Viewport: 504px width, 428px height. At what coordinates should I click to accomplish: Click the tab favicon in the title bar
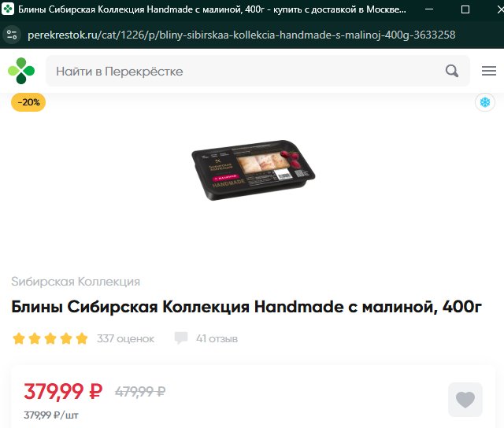coord(8,9)
